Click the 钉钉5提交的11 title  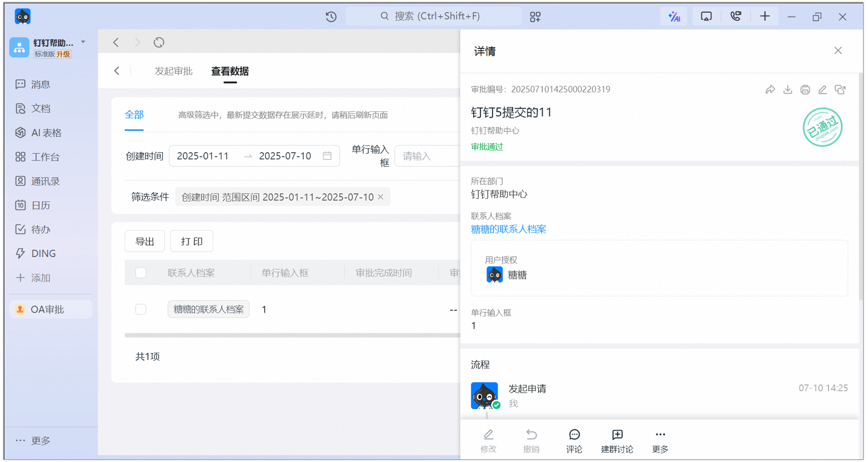coord(511,112)
